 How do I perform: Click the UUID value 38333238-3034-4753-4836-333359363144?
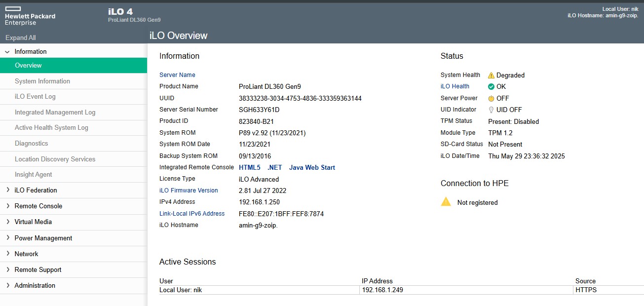click(300, 98)
